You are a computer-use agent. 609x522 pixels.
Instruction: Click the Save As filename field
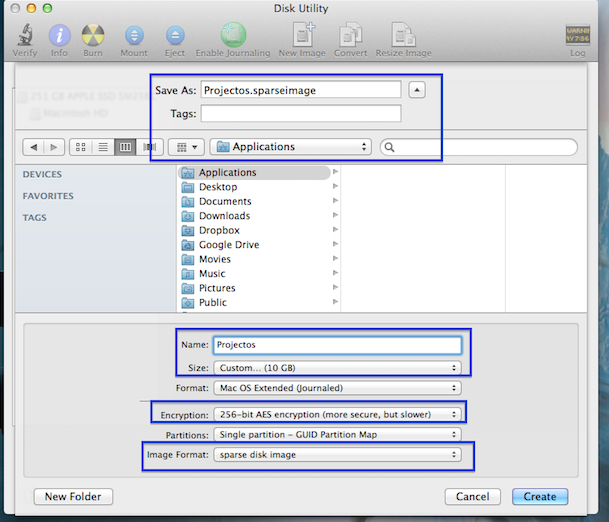click(x=301, y=90)
